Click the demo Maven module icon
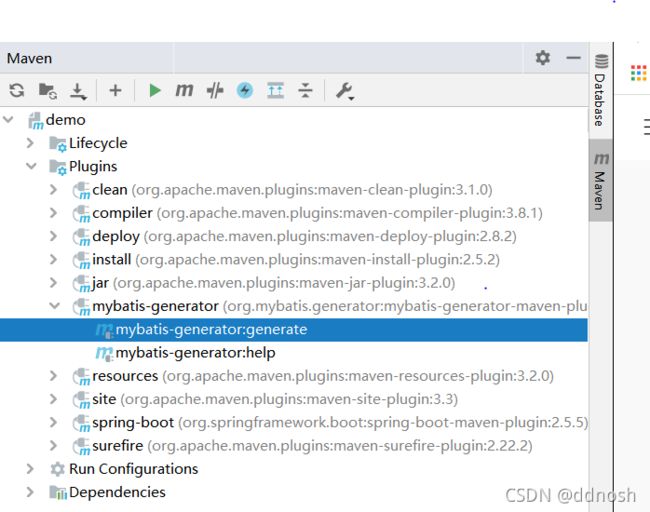 pos(36,121)
